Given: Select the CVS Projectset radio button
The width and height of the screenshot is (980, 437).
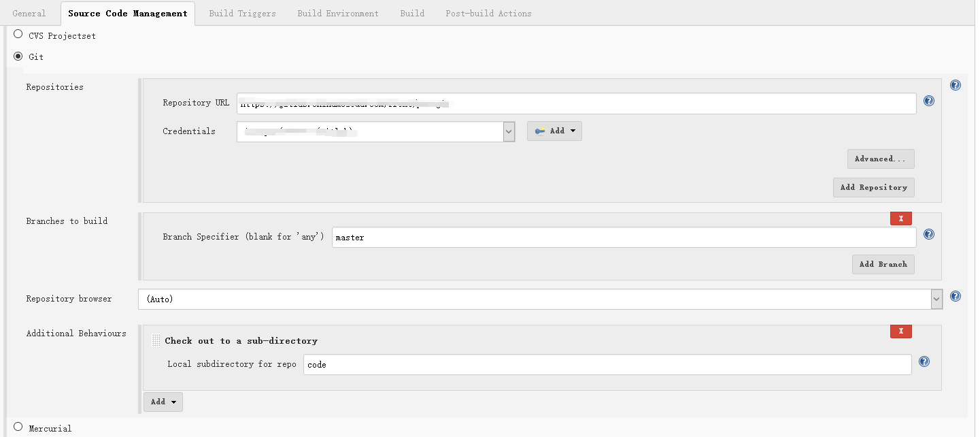Looking at the screenshot, I should pyautogui.click(x=18, y=34).
